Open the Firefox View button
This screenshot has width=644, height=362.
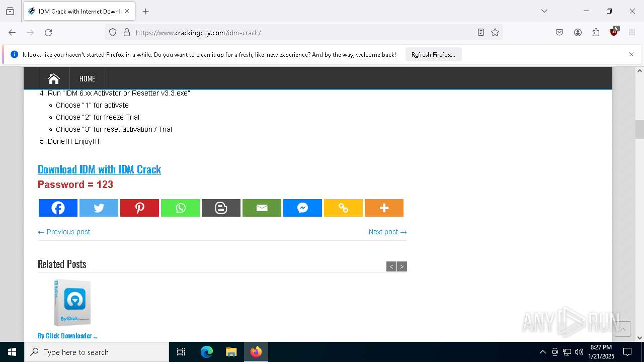pyautogui.click(x=10, y=11)
